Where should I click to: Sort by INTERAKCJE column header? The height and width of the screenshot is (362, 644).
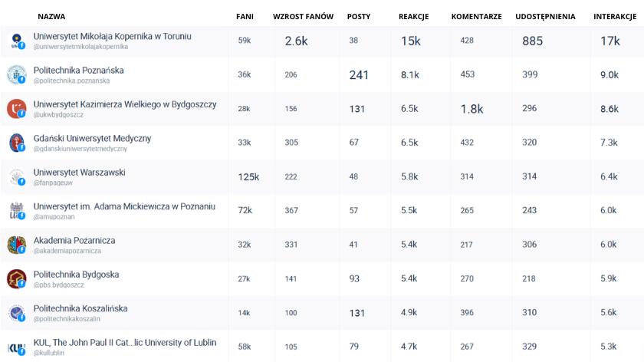(x=616, y=16)
